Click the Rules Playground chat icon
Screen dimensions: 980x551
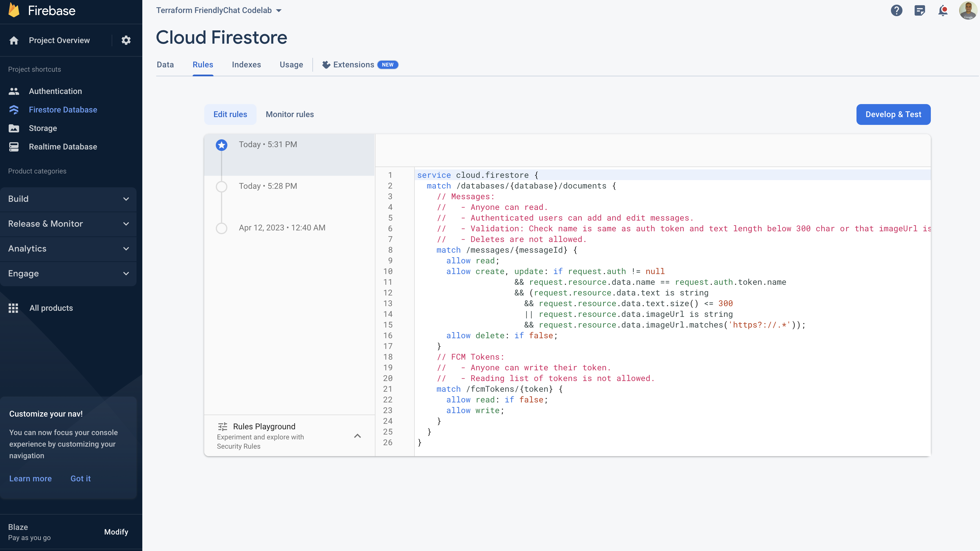tap(222, 426)
